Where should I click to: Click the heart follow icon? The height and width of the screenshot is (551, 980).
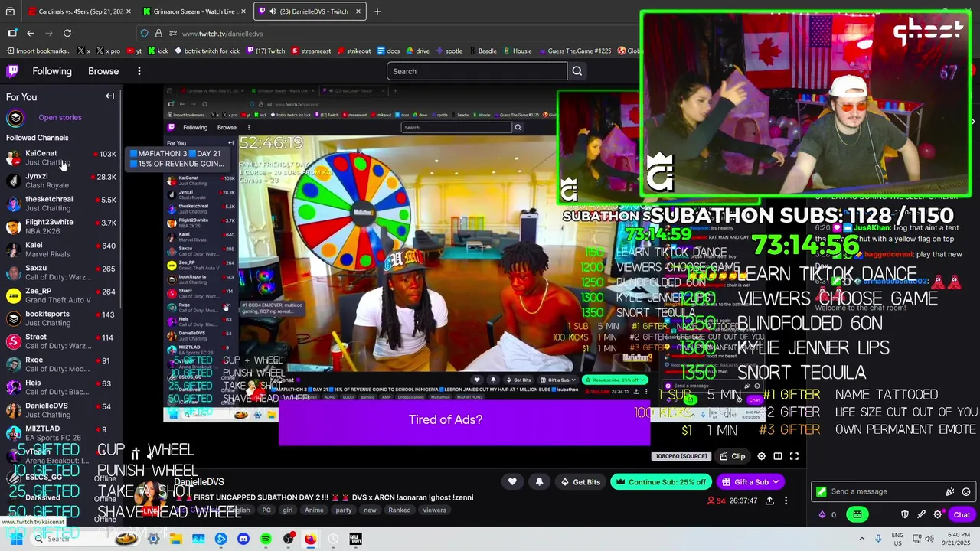[512, 481]
